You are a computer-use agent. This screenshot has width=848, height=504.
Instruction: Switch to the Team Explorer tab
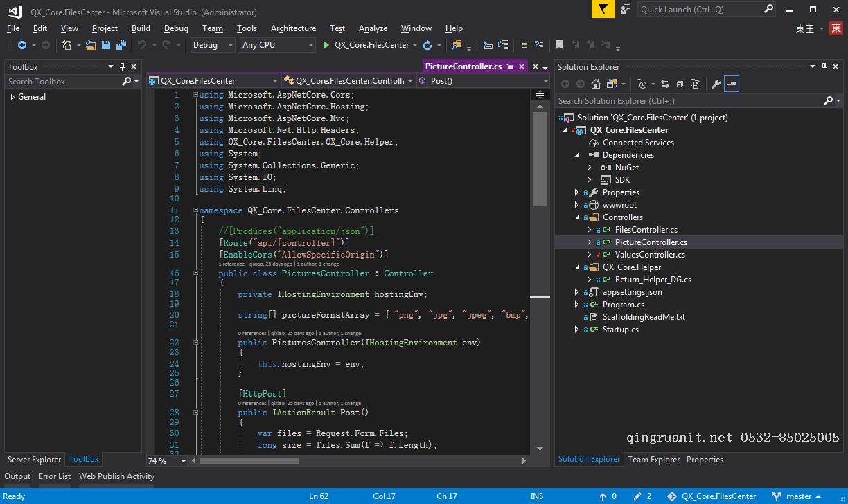653,459
